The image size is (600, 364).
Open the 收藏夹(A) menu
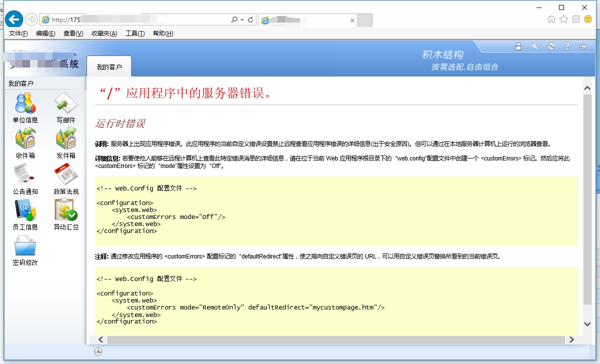tap(104, 33)
